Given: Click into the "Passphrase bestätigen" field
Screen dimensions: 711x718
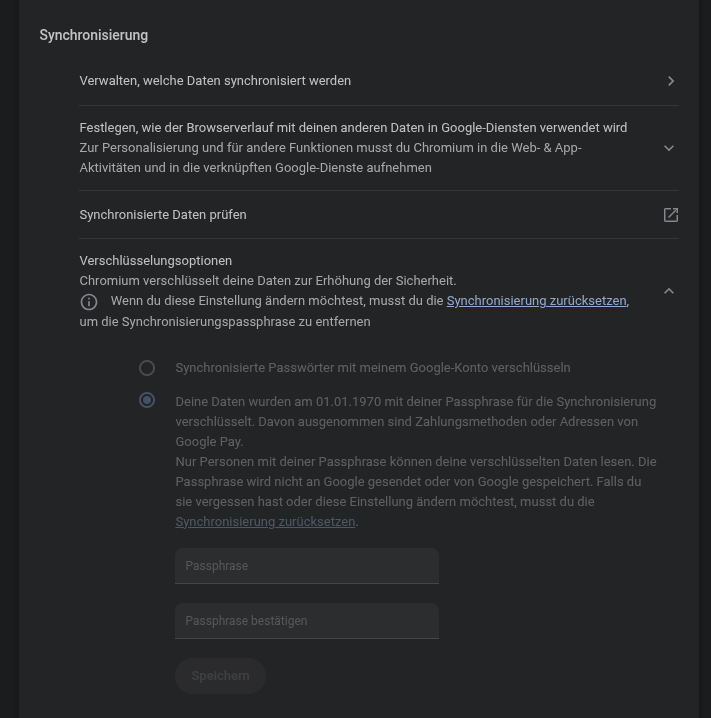Looking at the screenshot, I should click(x=306, y=621).
